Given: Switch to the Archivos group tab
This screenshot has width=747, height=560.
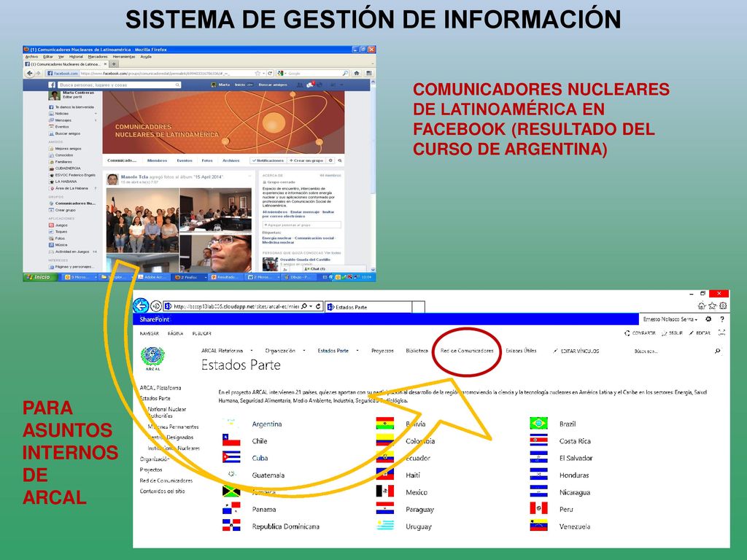Looking at the screenshot, I should 231,160.
